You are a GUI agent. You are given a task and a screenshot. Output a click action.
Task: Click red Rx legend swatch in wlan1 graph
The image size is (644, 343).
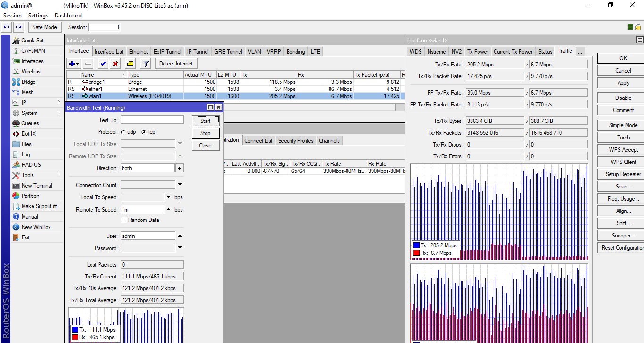click(416, 253)
